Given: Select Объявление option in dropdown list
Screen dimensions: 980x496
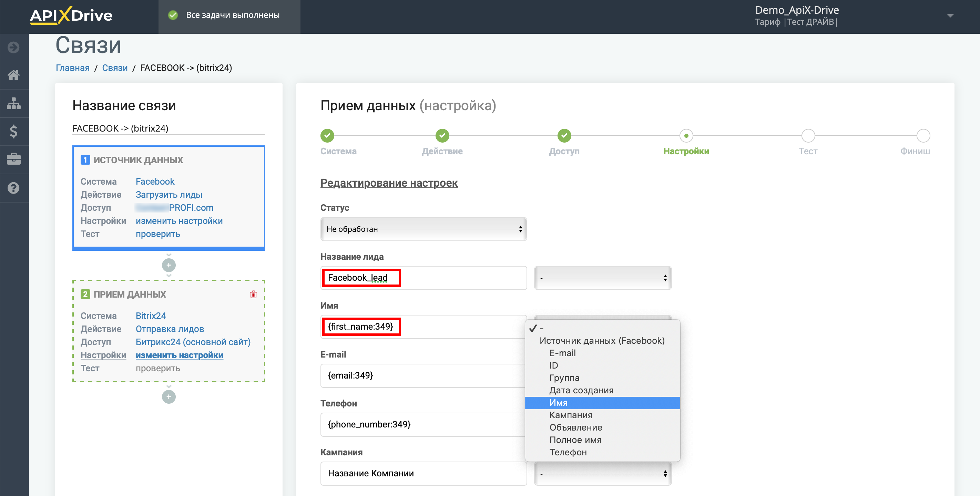Looking at the screenshot, I should [x=602, y=427].
